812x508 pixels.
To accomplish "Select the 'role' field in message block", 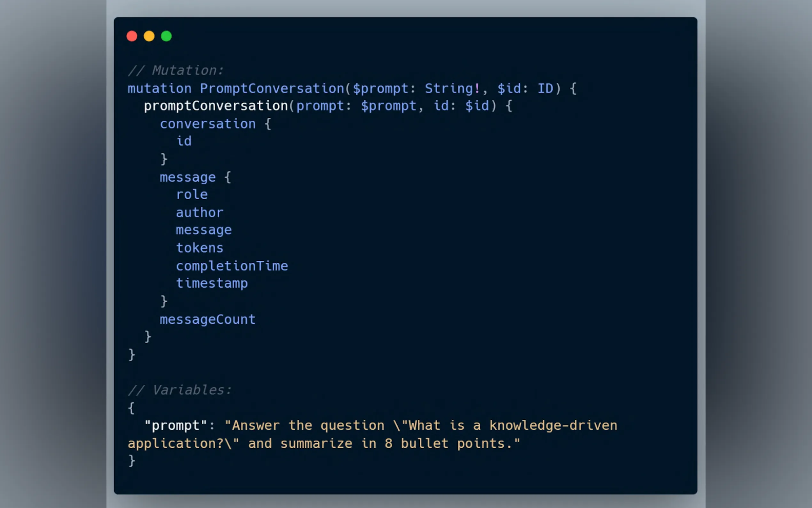I will [192, 195].
